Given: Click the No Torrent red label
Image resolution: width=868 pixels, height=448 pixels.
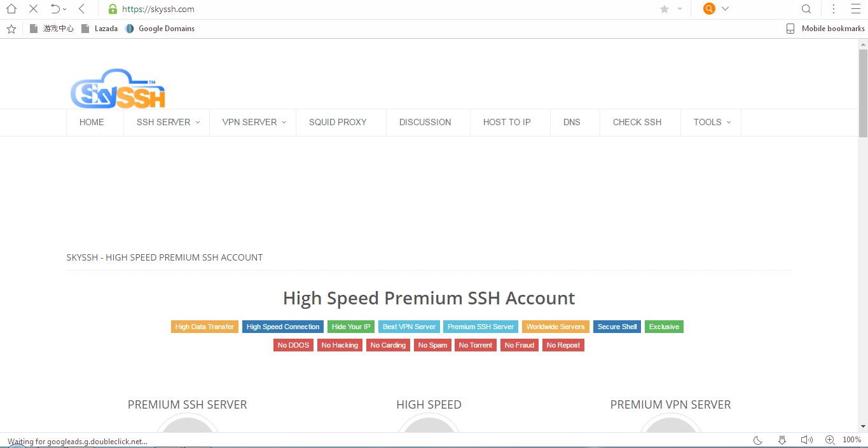Looking at the screenshot, I should (x=476, y=345).
